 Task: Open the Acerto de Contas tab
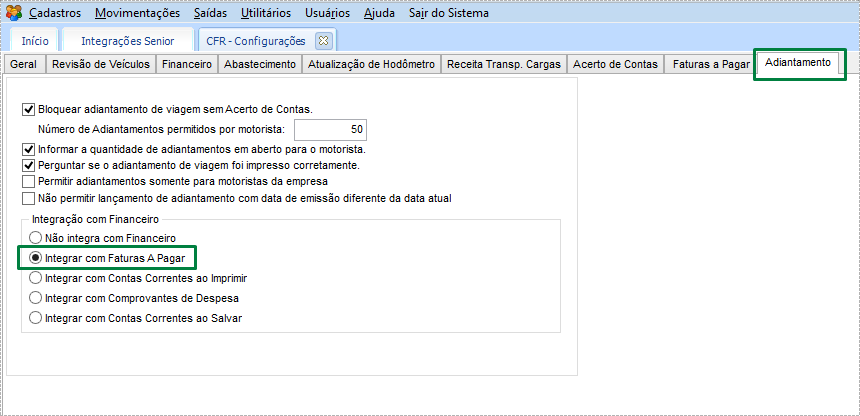tap(615, 64)
